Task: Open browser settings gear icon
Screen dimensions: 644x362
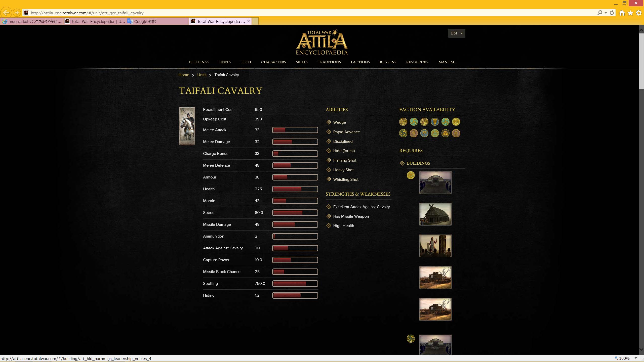Action: coord(639,13)
